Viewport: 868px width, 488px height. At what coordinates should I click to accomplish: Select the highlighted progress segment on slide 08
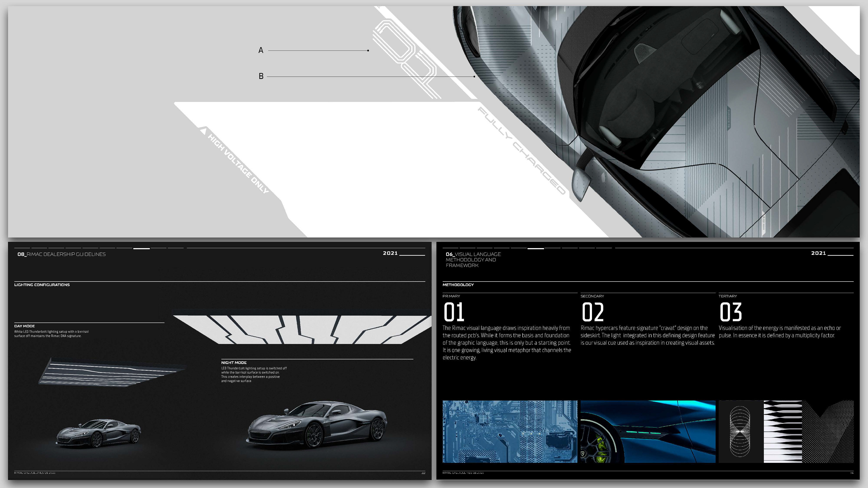(x=142, y=249)
